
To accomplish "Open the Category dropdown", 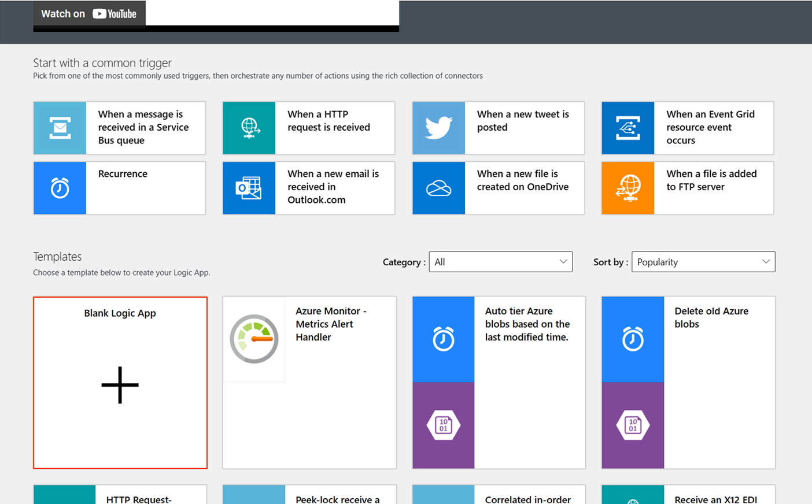I will (x=501, y=262).
